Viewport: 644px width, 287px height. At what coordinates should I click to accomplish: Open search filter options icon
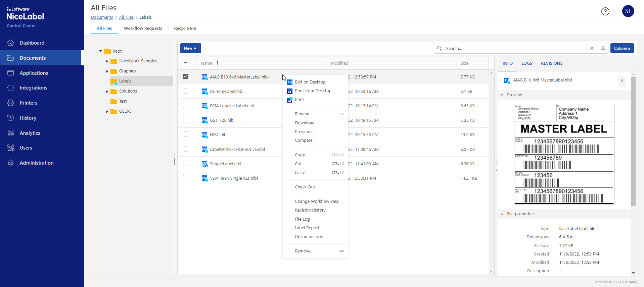[x=603, y=48]
